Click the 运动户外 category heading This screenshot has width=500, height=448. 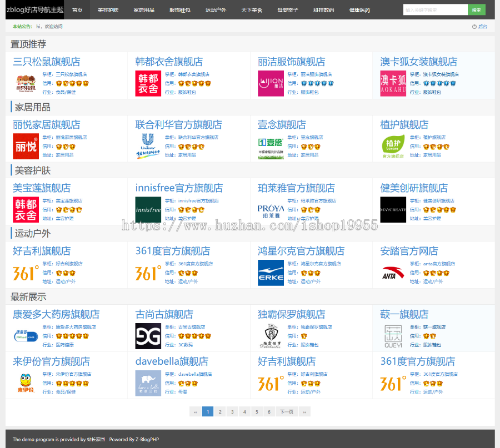tap(33, 233)
